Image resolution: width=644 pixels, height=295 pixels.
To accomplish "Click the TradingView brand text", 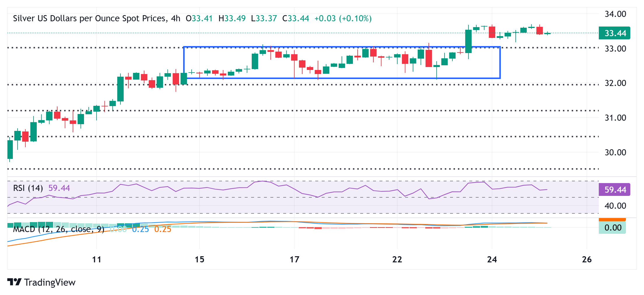I will [50, 282].
